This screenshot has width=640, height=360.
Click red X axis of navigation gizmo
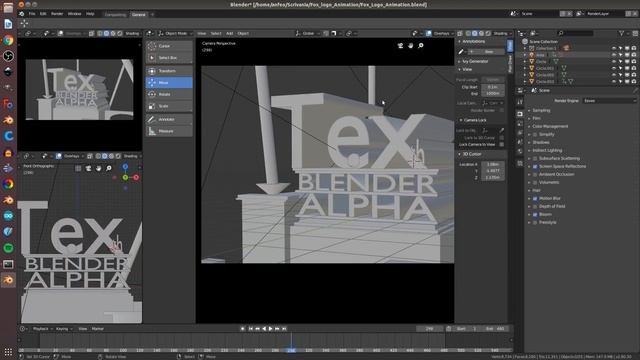136,178
